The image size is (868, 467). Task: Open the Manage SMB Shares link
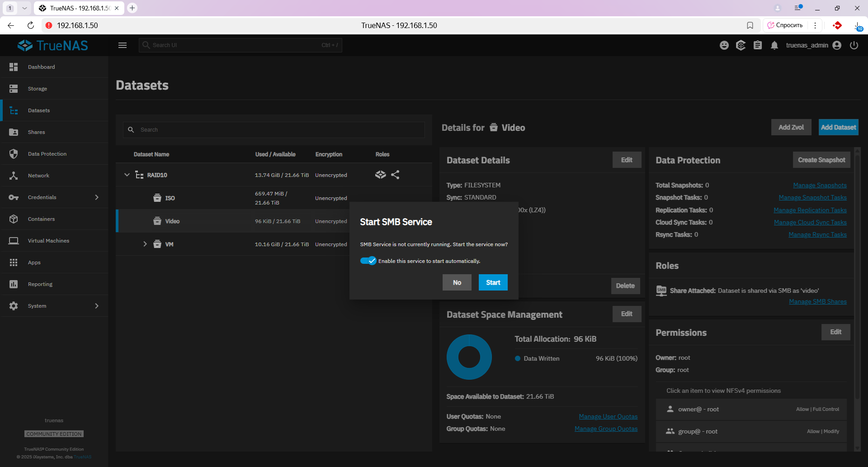point(817,302)
